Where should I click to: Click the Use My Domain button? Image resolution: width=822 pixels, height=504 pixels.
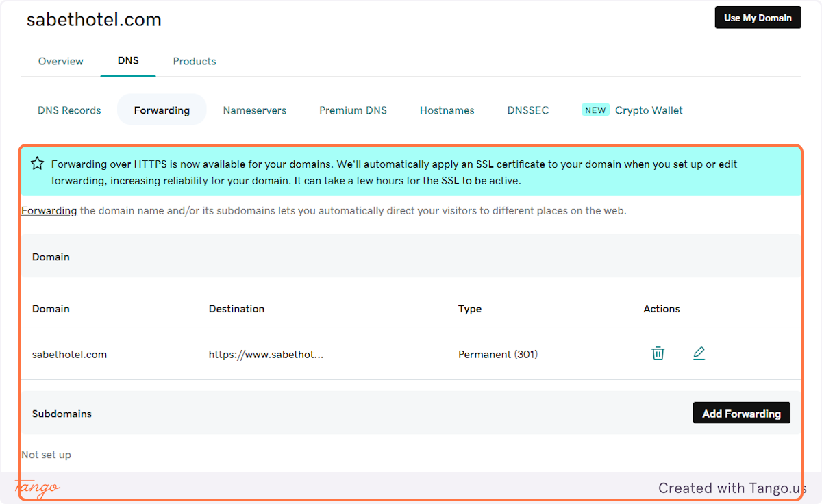[758, 18]
